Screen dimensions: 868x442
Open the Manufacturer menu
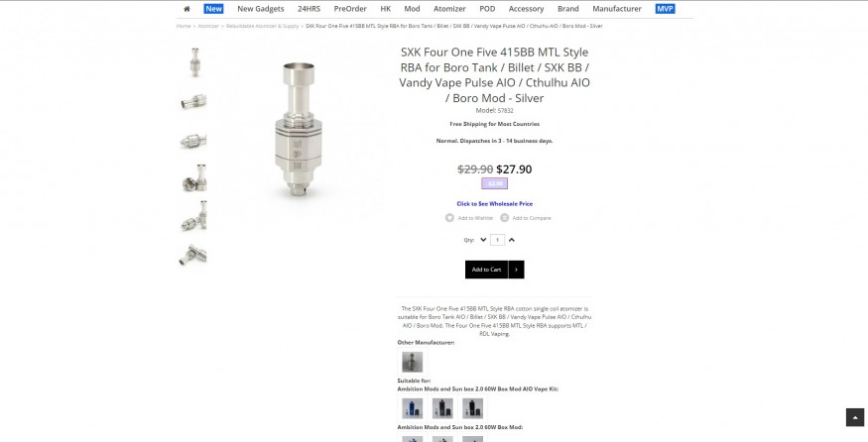click(617, 9)
